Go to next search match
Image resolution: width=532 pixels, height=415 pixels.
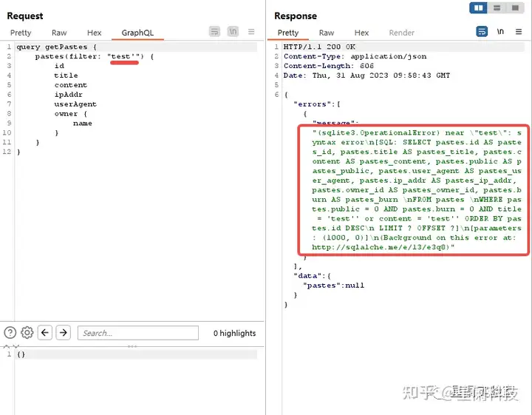pos(63,332)
